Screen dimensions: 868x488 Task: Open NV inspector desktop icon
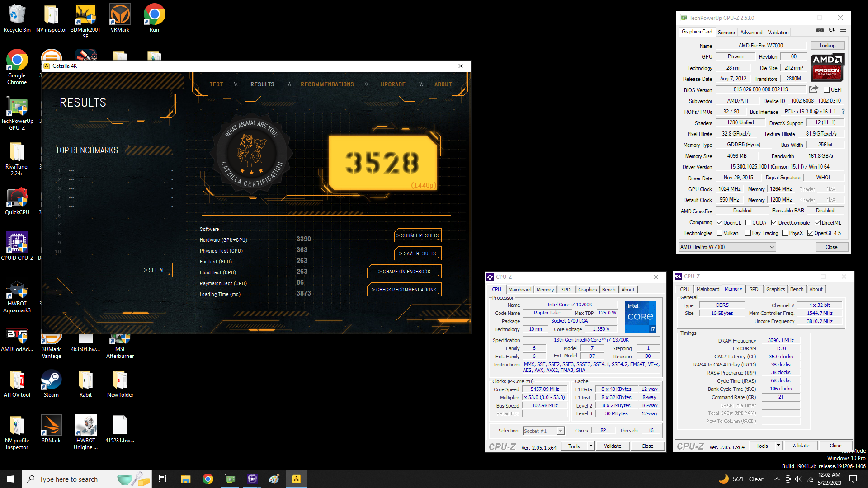coord(52,19)
